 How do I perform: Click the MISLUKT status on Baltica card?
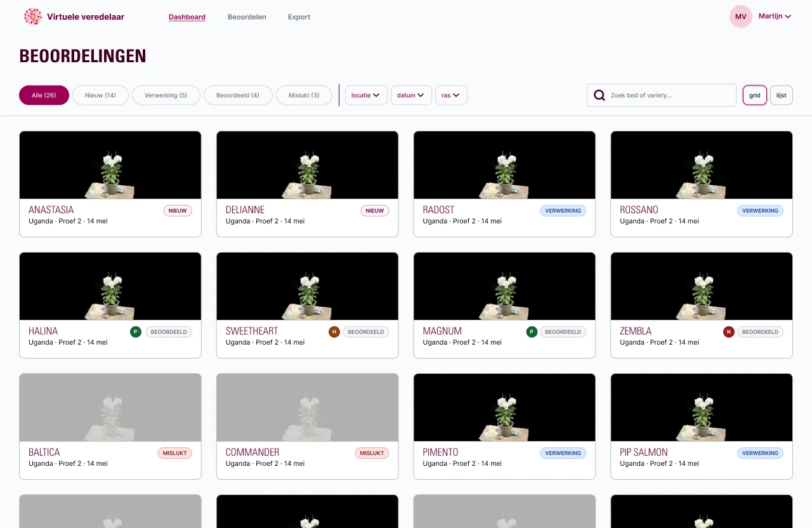175,453
